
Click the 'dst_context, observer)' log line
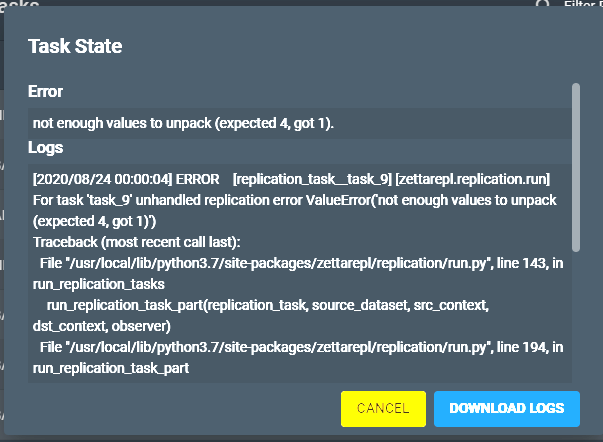[x=102, y=326]
